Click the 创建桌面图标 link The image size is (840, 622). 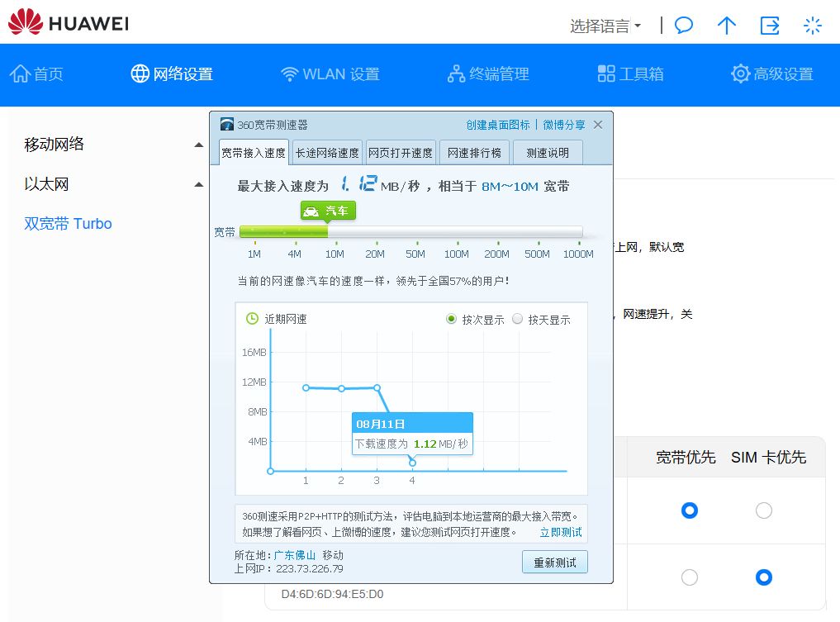point(498,125)
